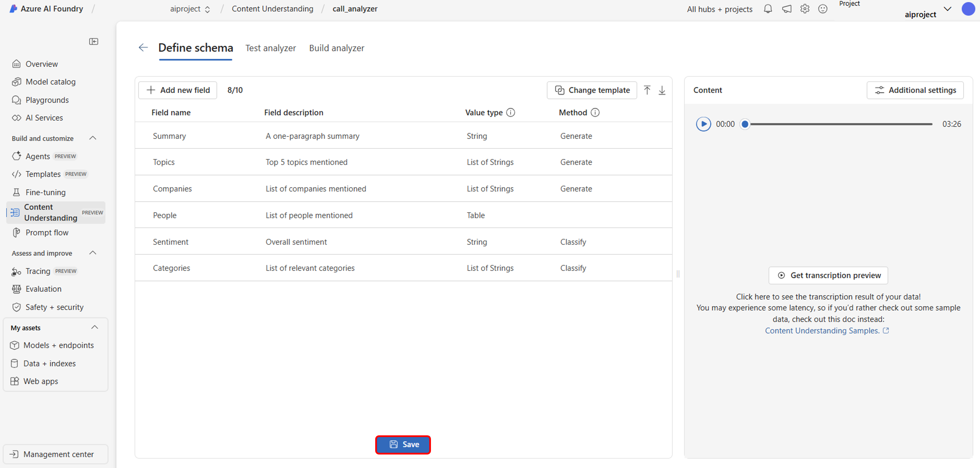Play the audio content
The image size is (980, 468).
(703, 124)
